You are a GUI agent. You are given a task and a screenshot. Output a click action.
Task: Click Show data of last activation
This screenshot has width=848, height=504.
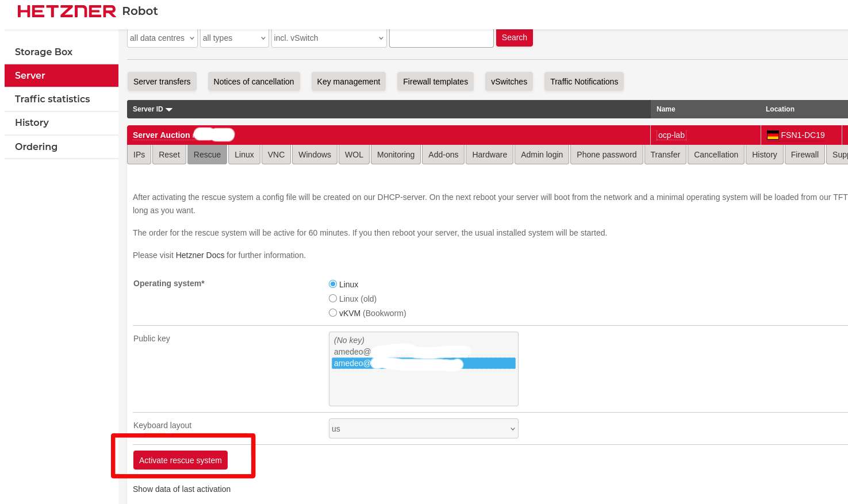click(x=182, y=489)
